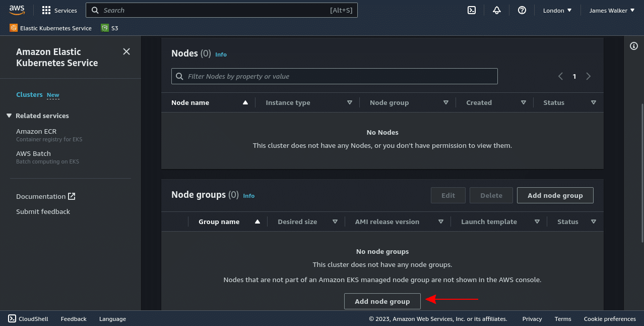The height and width of the screenshot is (326, 644).
Task: Click Add node group below empty message
Action: point(382,301)
